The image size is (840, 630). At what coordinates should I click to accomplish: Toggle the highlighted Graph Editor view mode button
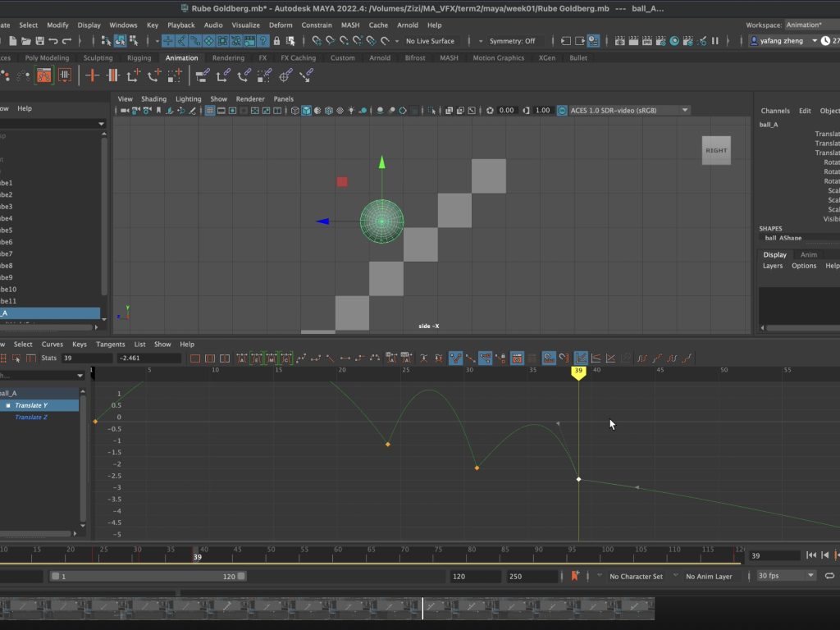click(581, 358)
